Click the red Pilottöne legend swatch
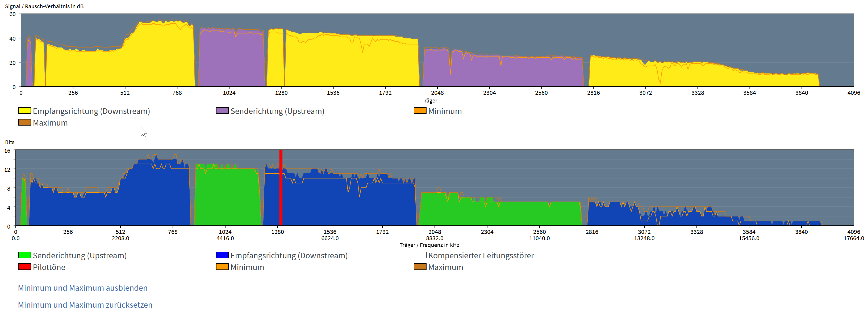 pyautogui.click(x=24, y=267)
